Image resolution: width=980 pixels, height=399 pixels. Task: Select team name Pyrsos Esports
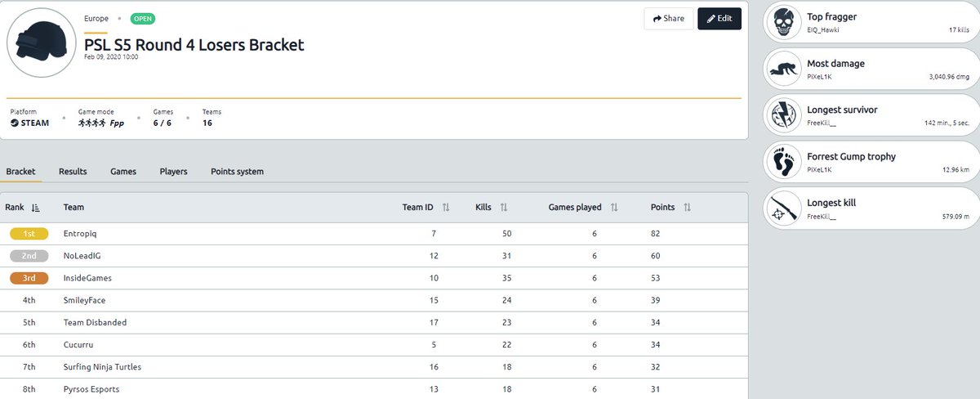click(91, 388)
